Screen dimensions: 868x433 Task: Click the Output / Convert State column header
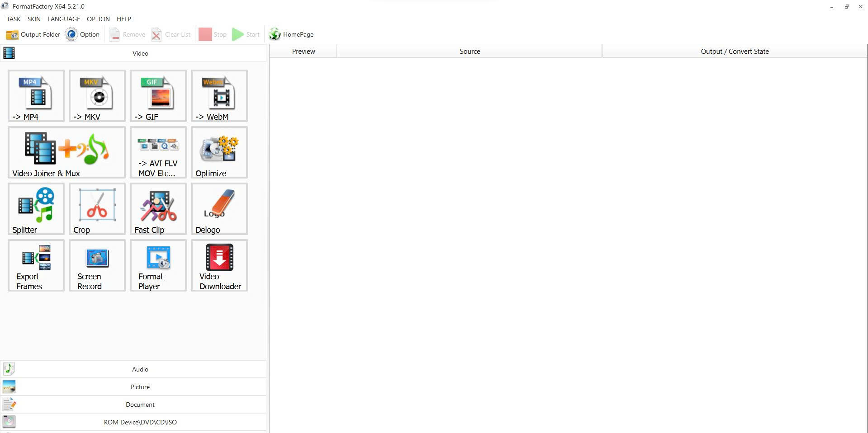pyautogui.click(x=735, y=51)
